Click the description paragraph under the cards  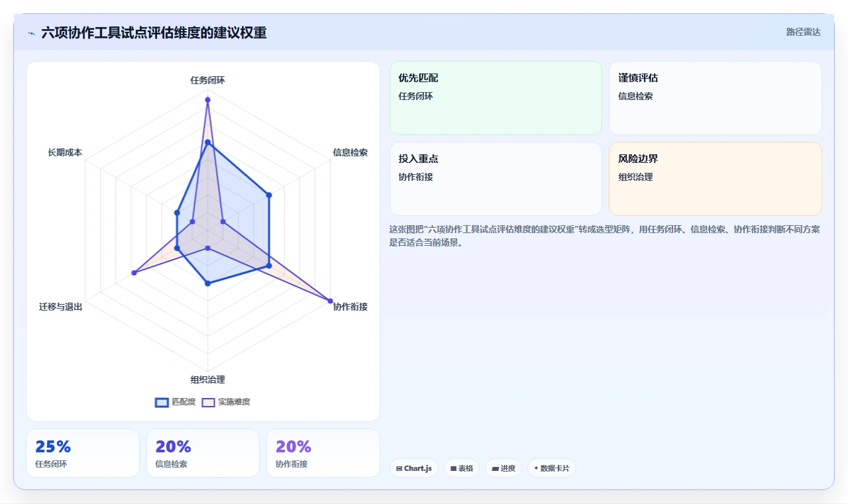[x=605, y=236]
